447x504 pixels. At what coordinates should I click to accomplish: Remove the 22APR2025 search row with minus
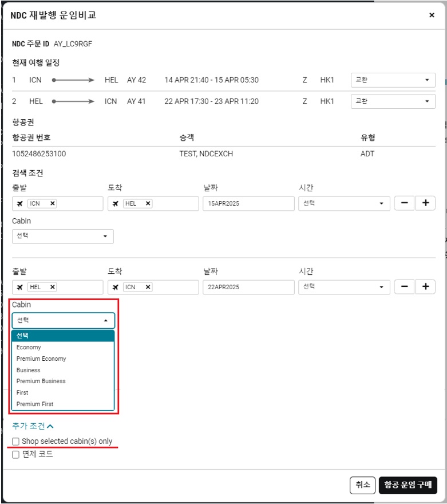[x=404, y=287]
